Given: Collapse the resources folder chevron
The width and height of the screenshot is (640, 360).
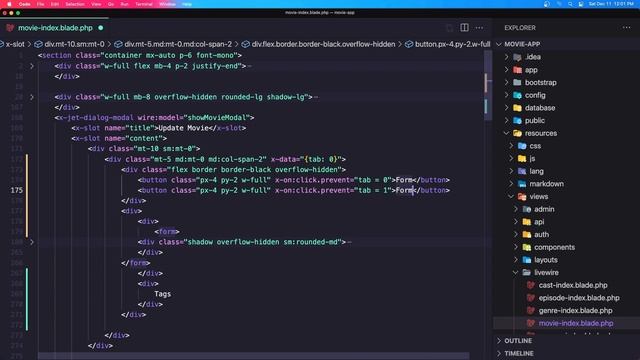Looking at the screenshot, I should tap(507, 133).
